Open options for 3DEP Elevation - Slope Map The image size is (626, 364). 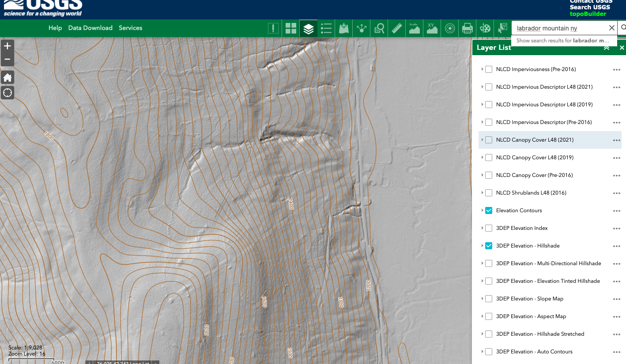[x=616, y=299]
